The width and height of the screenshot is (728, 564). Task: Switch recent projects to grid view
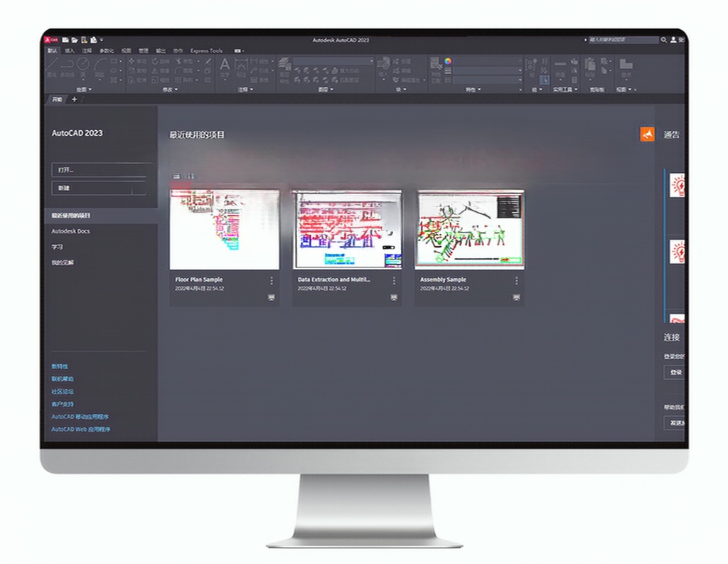tap(190, 176)
